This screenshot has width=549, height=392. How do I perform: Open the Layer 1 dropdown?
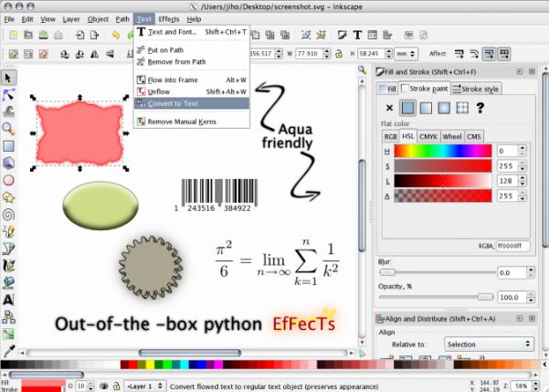point(144,387)
